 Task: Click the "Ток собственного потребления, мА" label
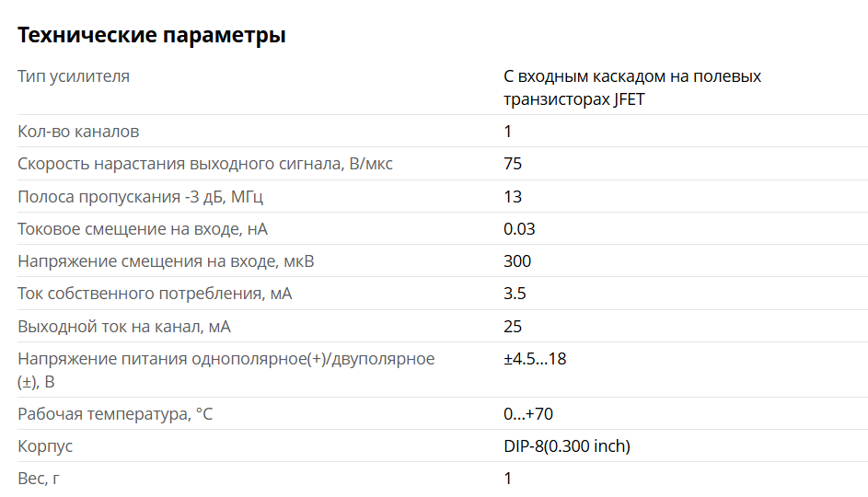(155, 295)
